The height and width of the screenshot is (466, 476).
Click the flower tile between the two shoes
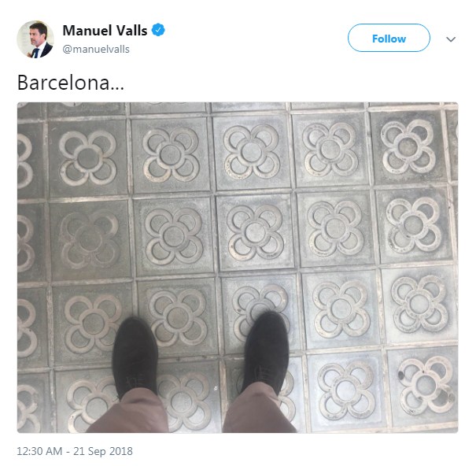coord(178,318)
